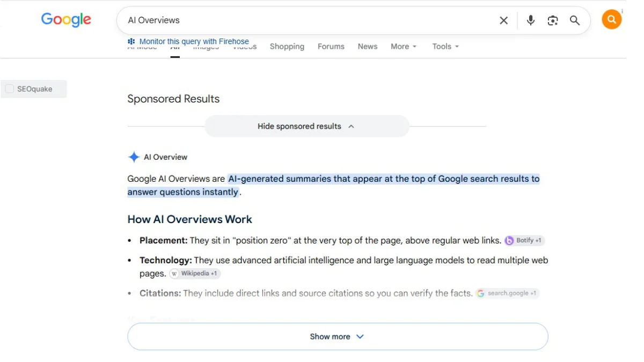Open the search.google +1 source chip
Screen dimensions: 644x362
click(507, 293)
